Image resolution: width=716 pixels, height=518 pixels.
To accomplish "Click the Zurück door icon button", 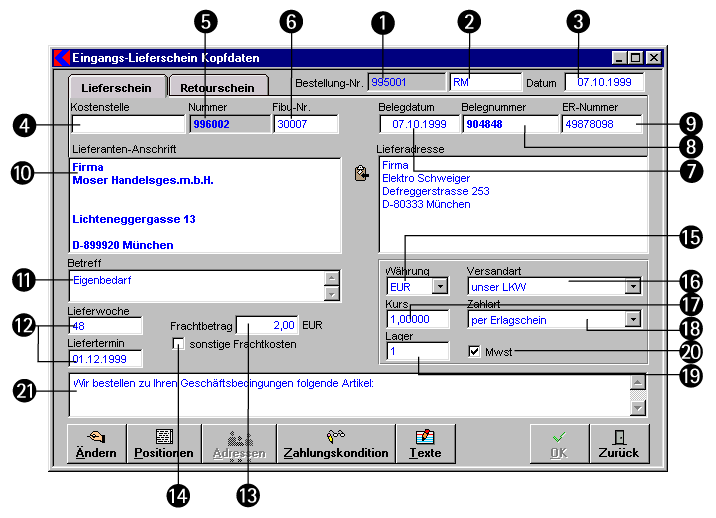I will pos(619,444).
